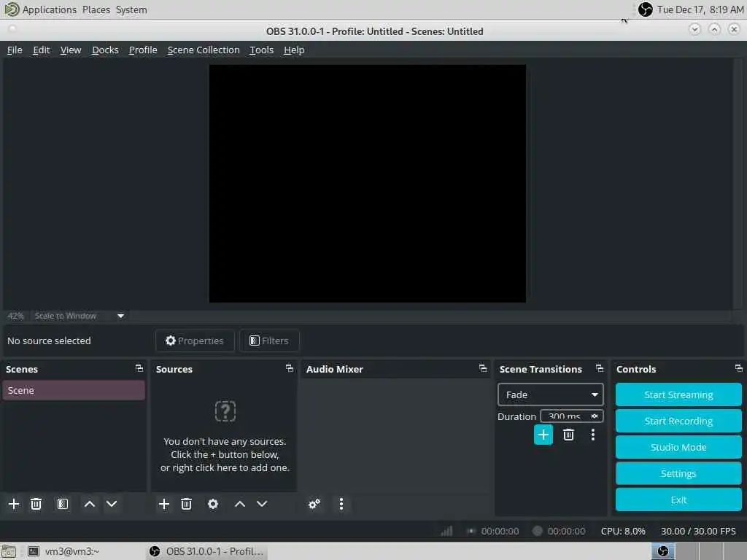
Task: Click the black preview canvas
Action: coord(368,183)
